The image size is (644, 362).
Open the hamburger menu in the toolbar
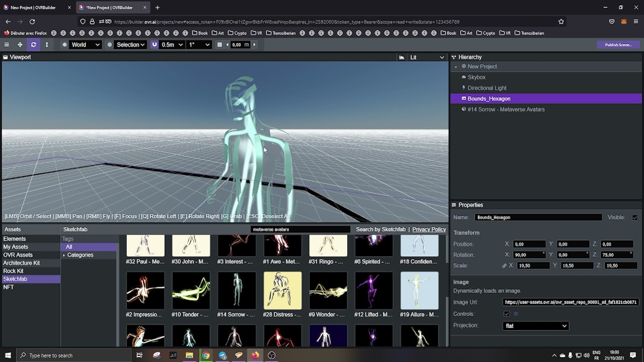[7, 45]
